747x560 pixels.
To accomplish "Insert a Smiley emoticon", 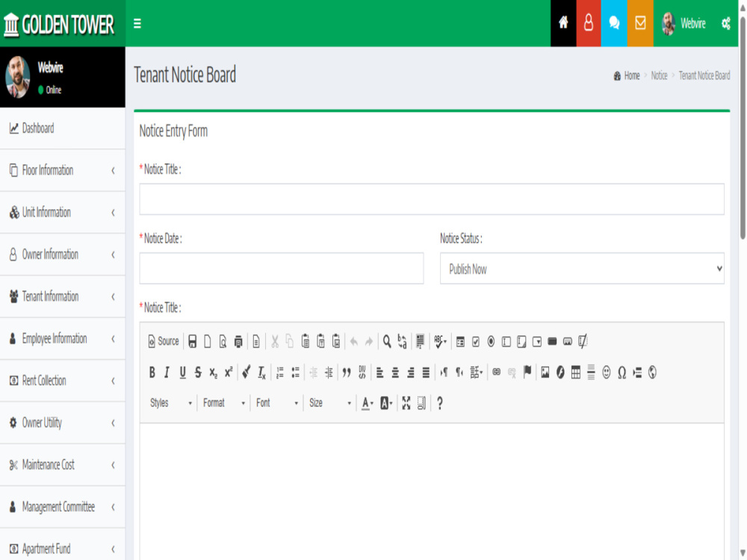I will point(606,373).
